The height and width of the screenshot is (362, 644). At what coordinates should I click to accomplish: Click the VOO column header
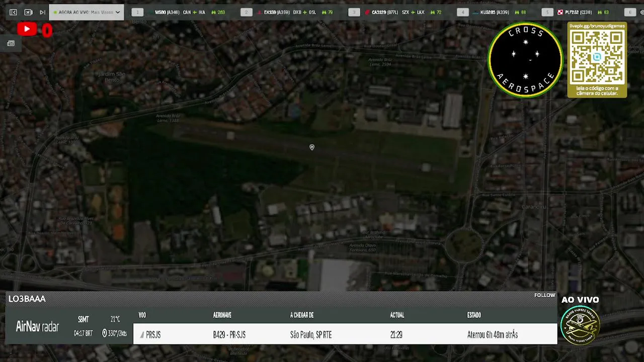pyautogui.click(x=142, y=315)
